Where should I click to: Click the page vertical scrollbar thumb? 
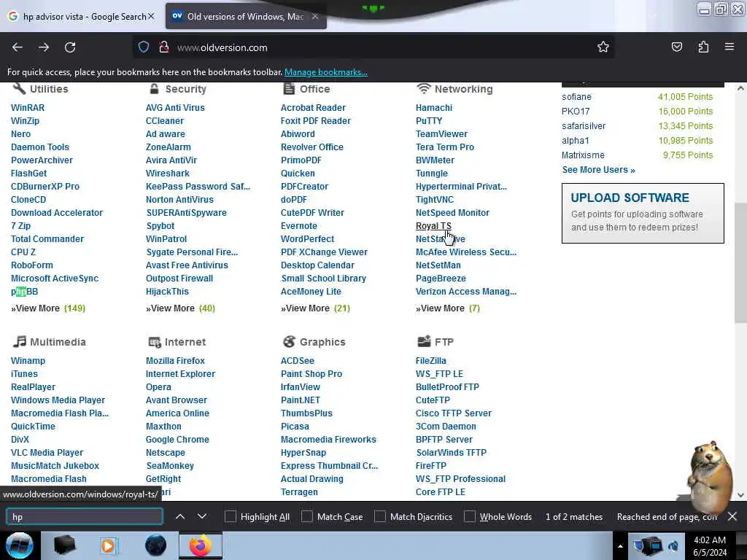click(x=740, y=262)
